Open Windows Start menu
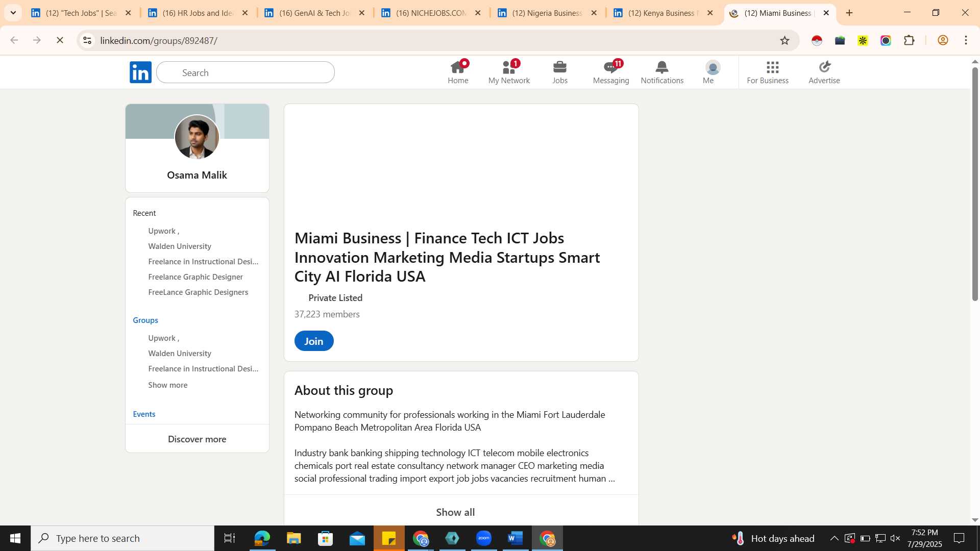This screenshot has height=551, width=980. 15,538
